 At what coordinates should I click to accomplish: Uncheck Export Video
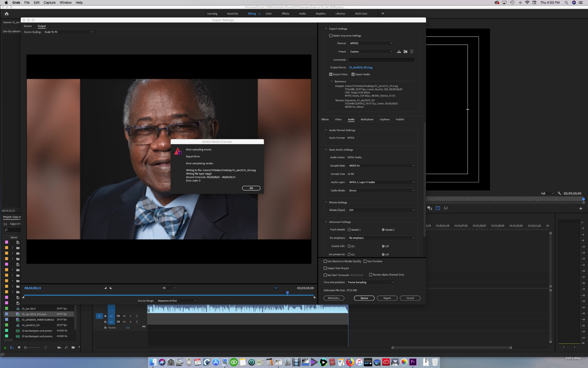click(x=331, y=74)
